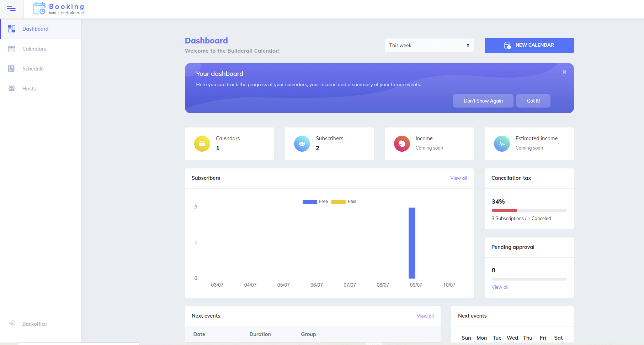Select Hosts from the sidebar
Image resolution: width=644 pixels, height=345 pixels.
click(x=29, y=89)
